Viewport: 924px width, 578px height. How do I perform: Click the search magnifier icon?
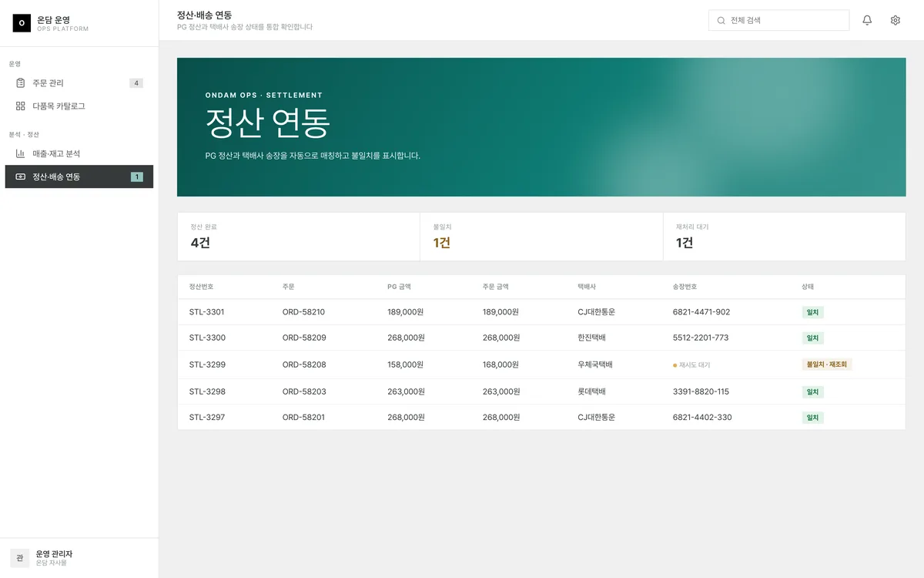pos(721,21)
